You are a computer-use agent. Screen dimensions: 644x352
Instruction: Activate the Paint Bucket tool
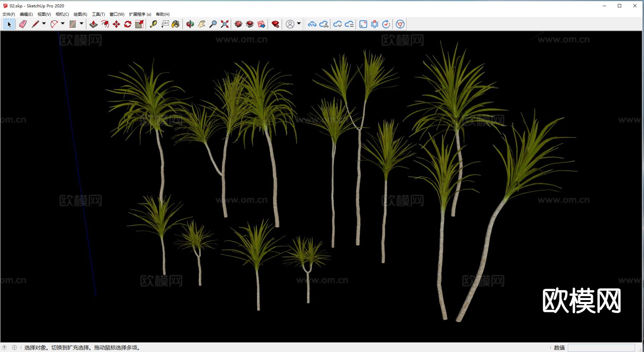[176, 24]
